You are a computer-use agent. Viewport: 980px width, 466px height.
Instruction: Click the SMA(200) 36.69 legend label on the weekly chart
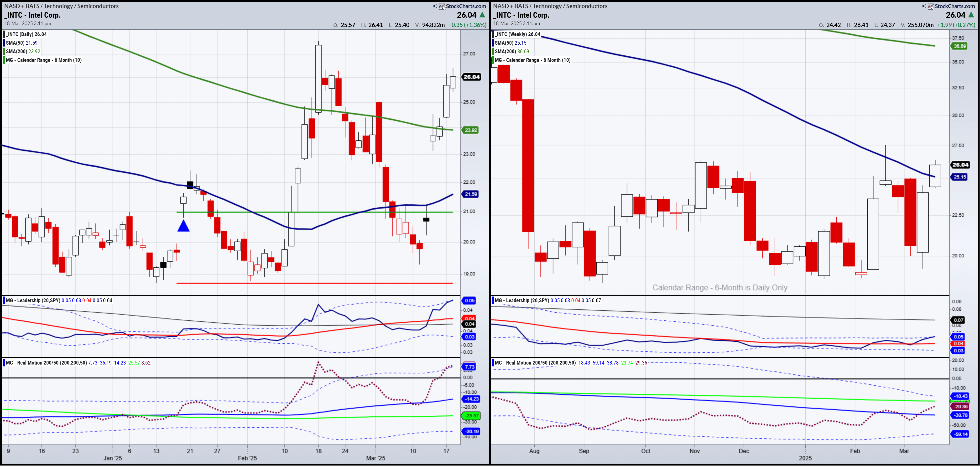[512, 51]
